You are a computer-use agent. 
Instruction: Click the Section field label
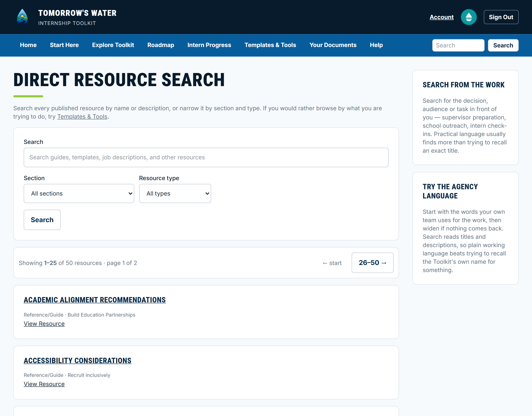pos(34,178)
